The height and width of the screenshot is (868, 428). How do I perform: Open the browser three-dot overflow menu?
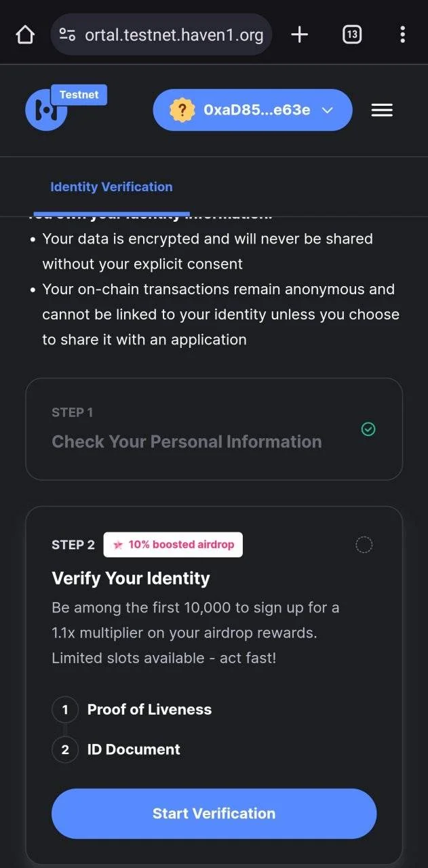coord(402,35)
